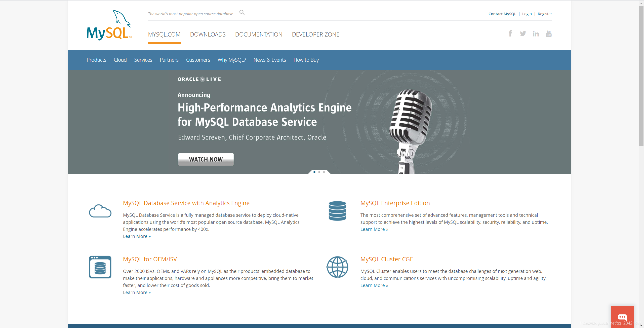Click the globe icon for MySQL Cluster
The width and height of the screenshot is (644, 328).
[x=337, y=267]
